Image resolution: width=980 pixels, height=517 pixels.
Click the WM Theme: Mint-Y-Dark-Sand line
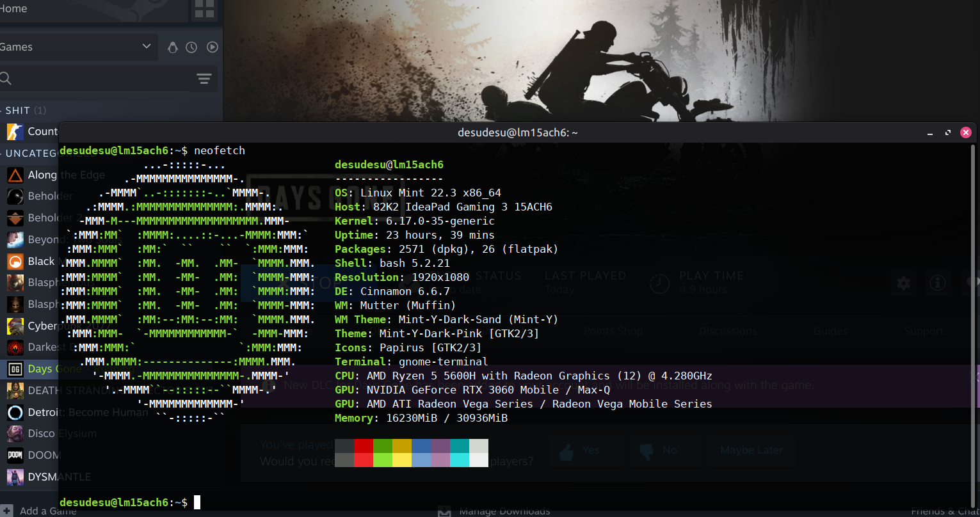[447, 319]
